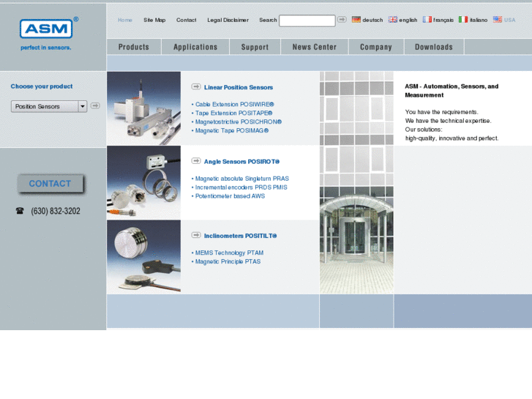Switch language to english
Screen dimensions: 532x399
pyautogui.click(x=408, y=20)
